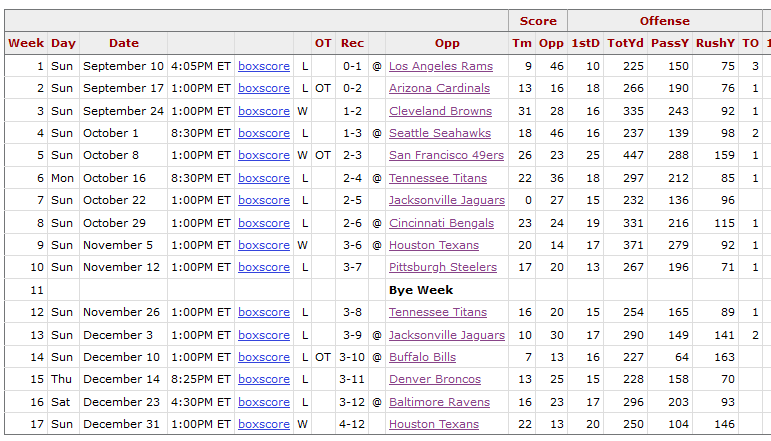Sort by PassY column header

[x=670, y=43]
